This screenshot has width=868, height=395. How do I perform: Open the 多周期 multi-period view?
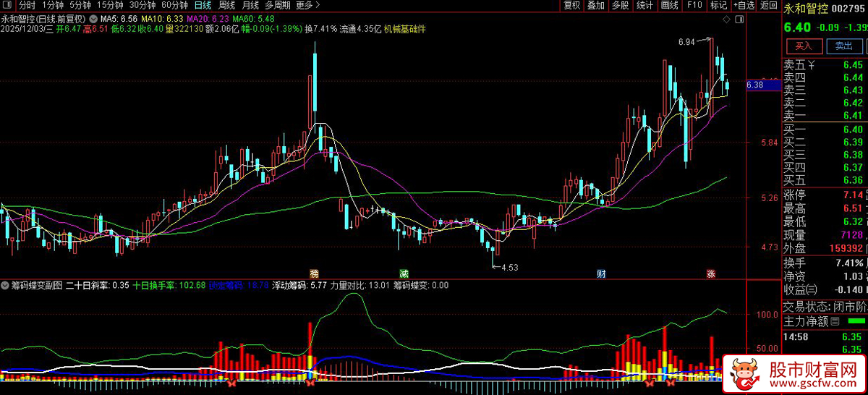(278, 5)
